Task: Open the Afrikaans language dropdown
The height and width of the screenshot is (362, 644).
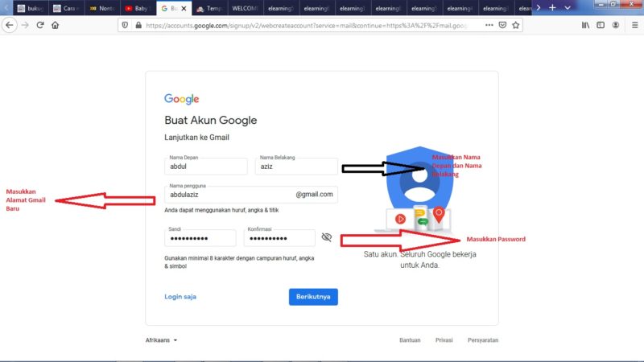Action: [x=161, y=339]
